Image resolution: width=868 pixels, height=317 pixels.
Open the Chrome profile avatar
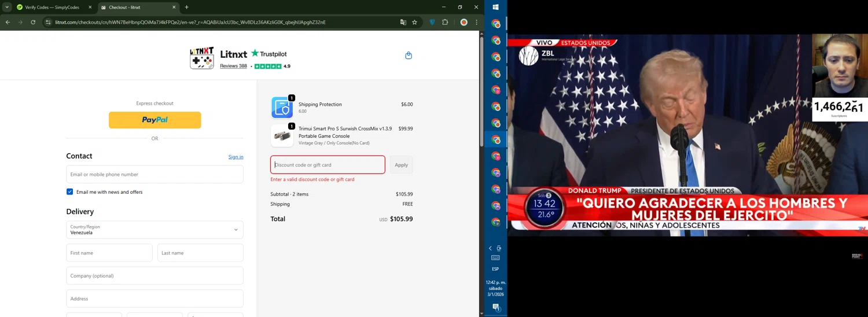click(x=464, y=23)
